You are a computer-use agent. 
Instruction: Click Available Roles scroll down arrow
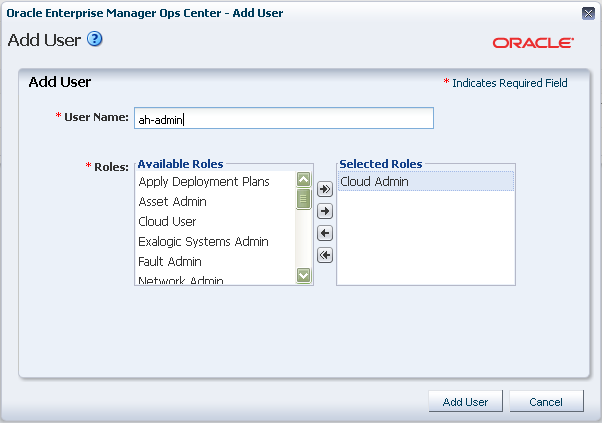point(304,275)
